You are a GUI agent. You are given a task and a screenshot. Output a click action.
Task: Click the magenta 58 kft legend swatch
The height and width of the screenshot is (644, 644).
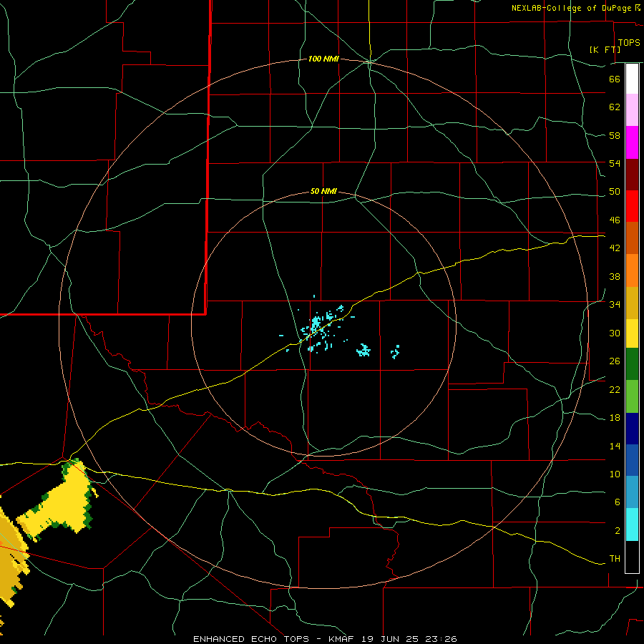pyautogui.click(x=632, y=142)
